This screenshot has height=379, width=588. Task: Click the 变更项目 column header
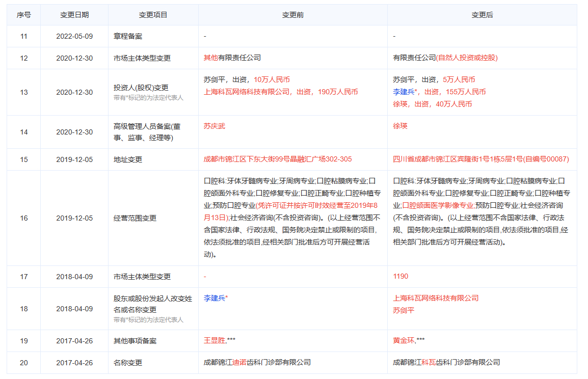click(x=153, y=15)
